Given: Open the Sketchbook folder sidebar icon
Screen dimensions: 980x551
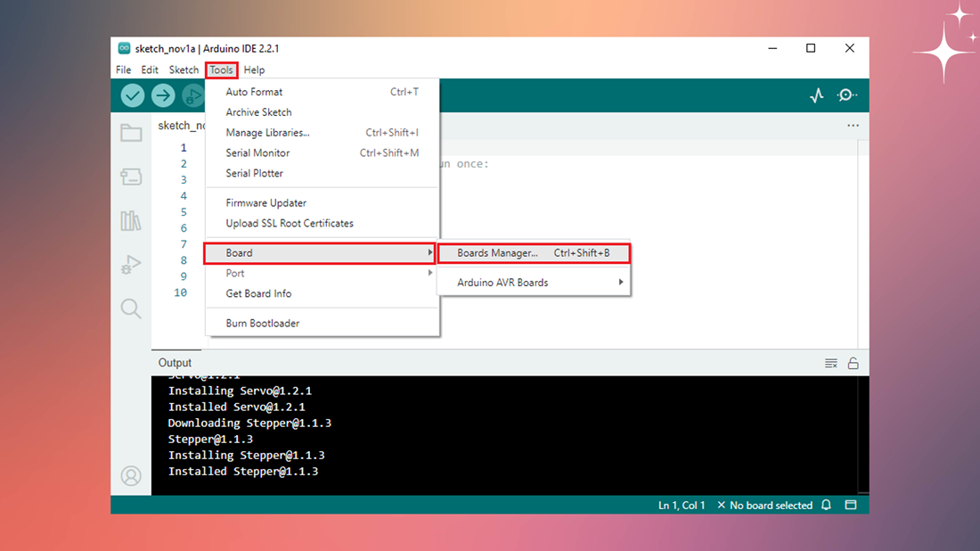Looking at the screenshot, I should click(131, 133).
